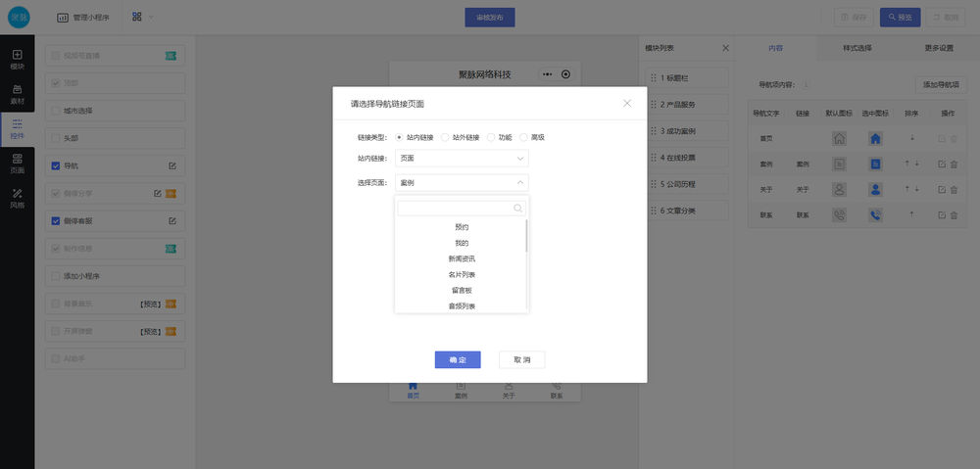Select the 高级 radio option
The image size is (980, 469).
point(523,137)
